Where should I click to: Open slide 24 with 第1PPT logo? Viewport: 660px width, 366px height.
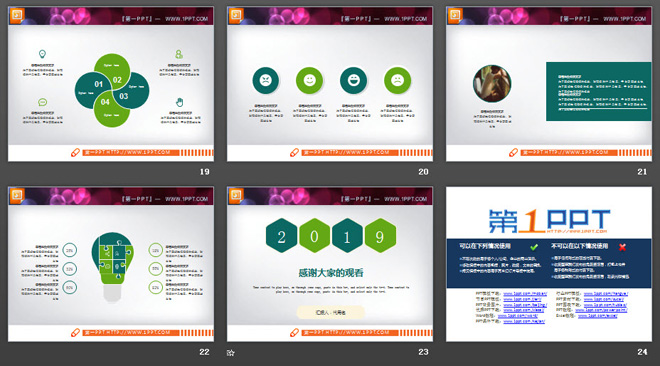point(549,264)
